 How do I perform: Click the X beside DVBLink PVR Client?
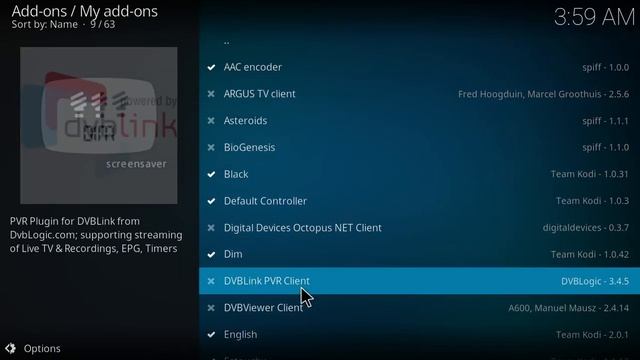[211, 281]
